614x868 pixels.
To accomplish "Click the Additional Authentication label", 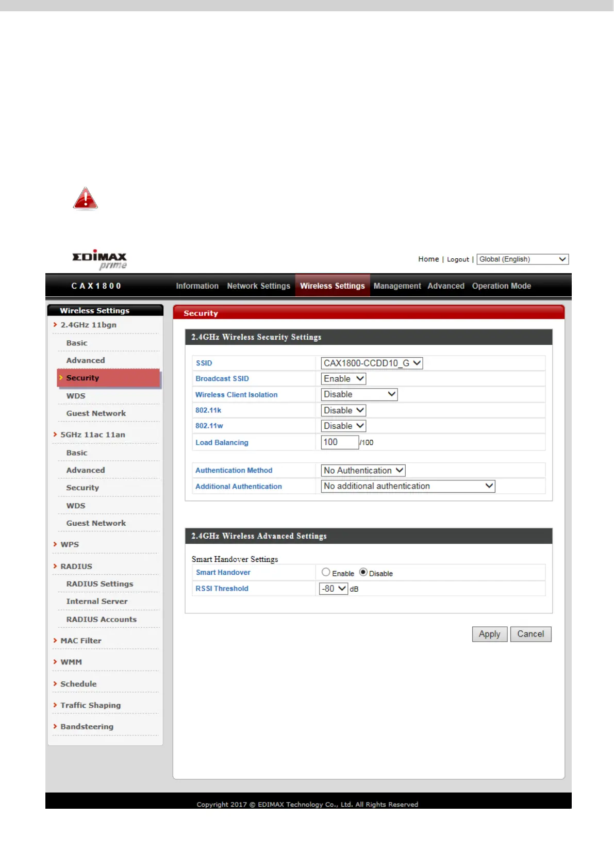I will point(239,487).
